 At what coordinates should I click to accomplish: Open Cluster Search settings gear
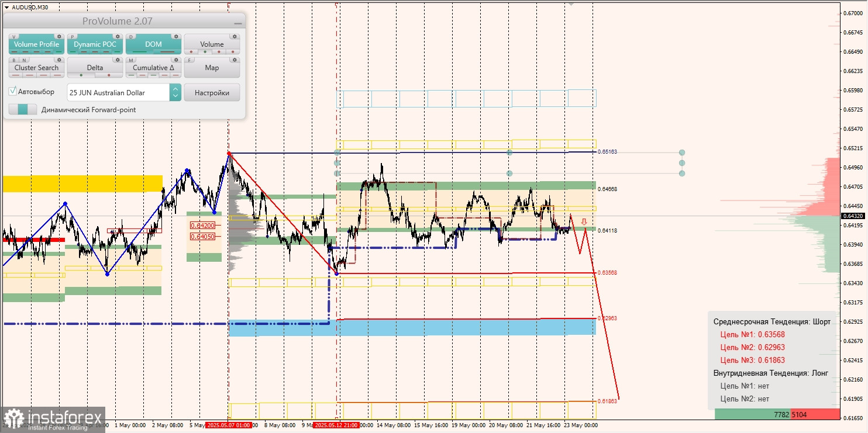pyautogui.click(x=59, y=60)
